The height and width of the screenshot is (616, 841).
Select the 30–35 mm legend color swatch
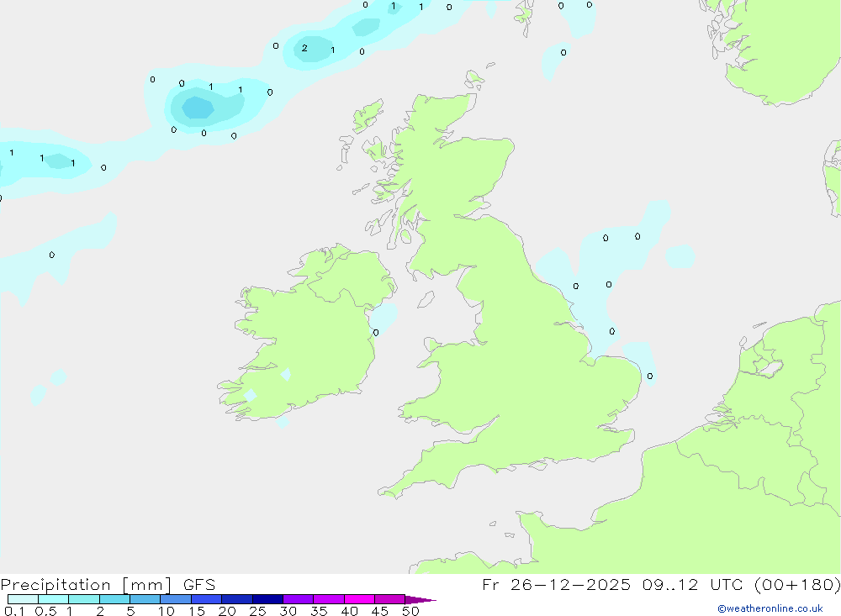pos(299,599)
